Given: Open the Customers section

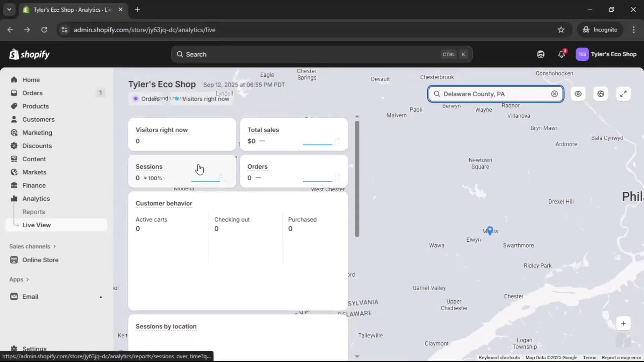Looking at the screenshot, I should coord(38,119).
